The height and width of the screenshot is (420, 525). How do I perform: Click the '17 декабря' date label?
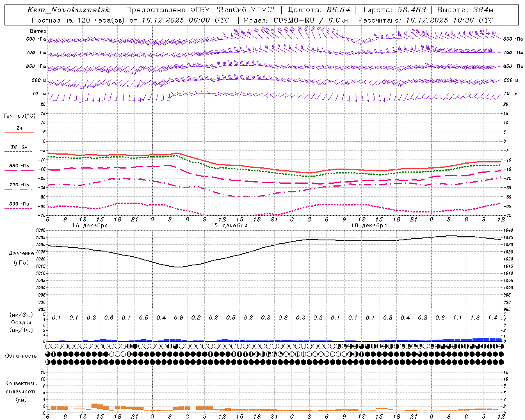[x=229, y=226]
